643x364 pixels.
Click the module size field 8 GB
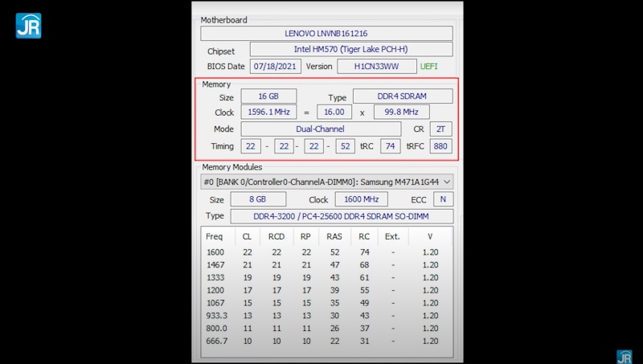click(258, 199)
